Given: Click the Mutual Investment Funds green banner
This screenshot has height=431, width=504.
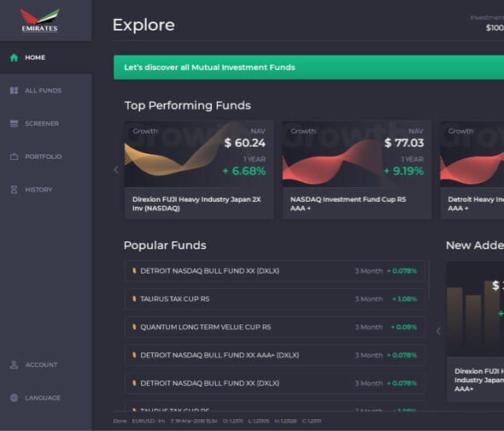Looking at the screenshot, I should tap(308, 68).
